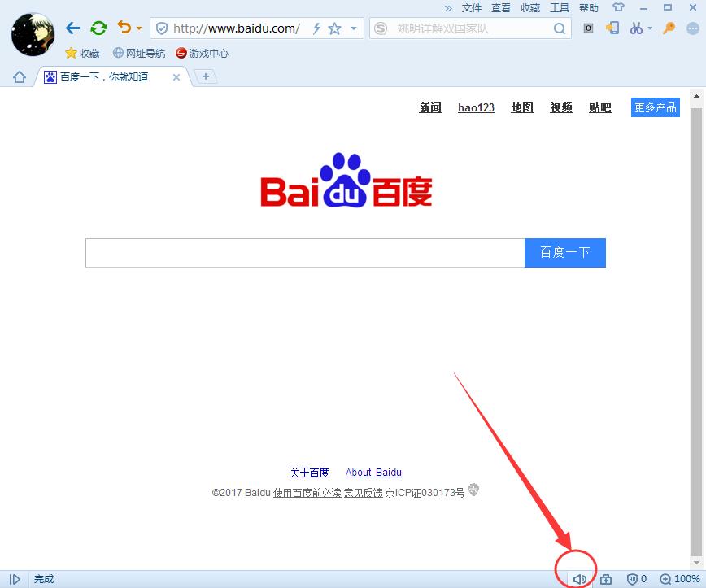Click the search magnifier icon in the search box
The image size is (706, 588).
(x=560, y=28)
